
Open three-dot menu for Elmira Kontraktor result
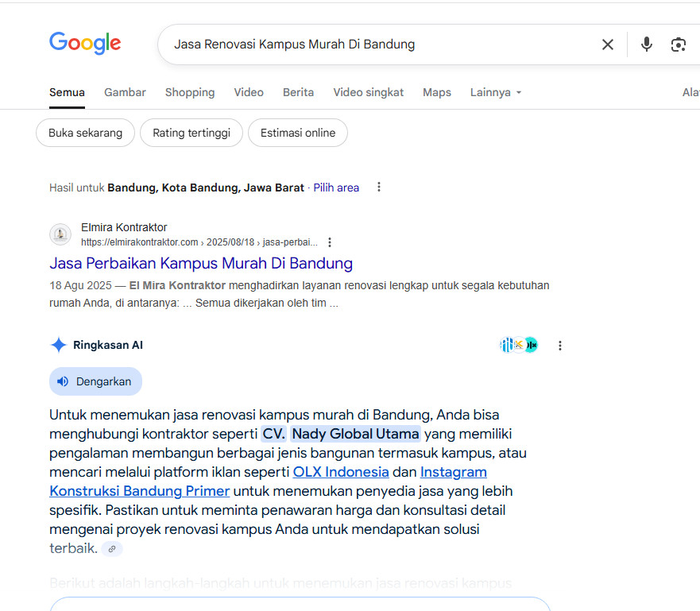pyautogui.click(x=330, y=242)
